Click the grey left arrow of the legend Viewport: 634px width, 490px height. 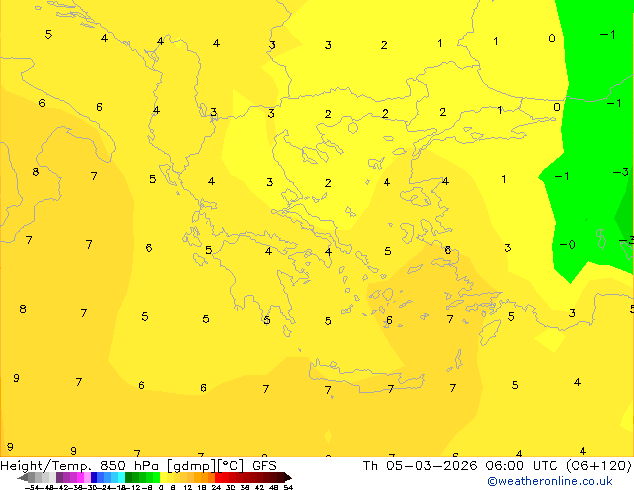pyautogui.click(x=23, y=478)
